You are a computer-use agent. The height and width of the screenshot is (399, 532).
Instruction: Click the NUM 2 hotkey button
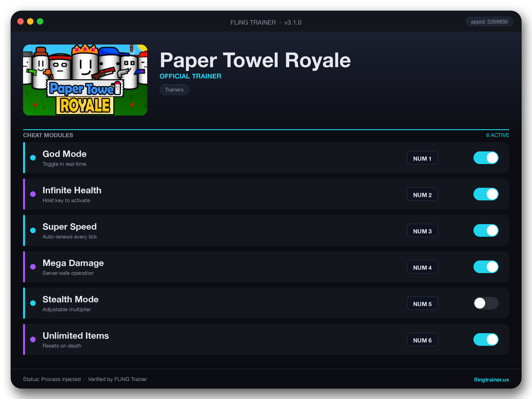pos(422,194)
